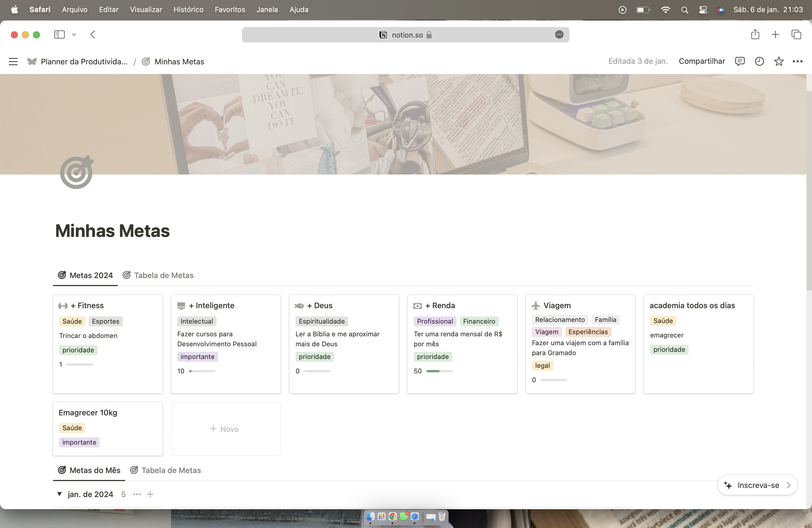Viewport: 812px width, 528px height.
Task: Open Tabela de Metas tab beside Metas do Mês
Action: (x=165, y=470)
